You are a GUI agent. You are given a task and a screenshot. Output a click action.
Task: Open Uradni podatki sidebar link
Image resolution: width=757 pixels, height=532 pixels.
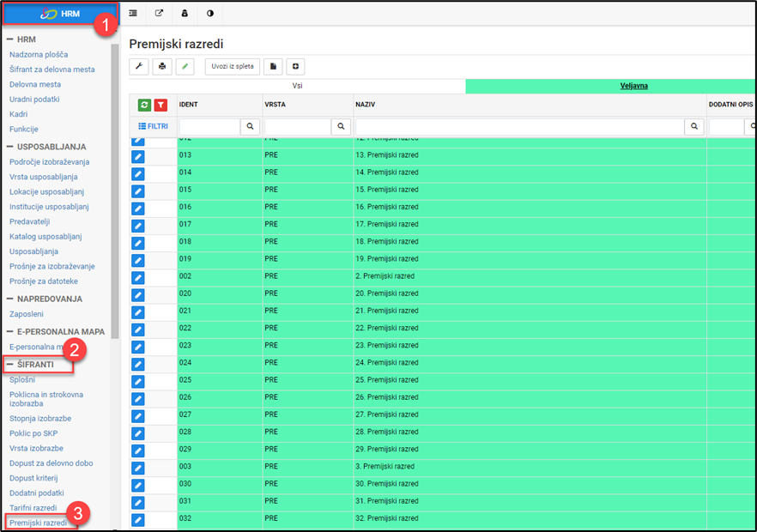click(x=34, y=100)
